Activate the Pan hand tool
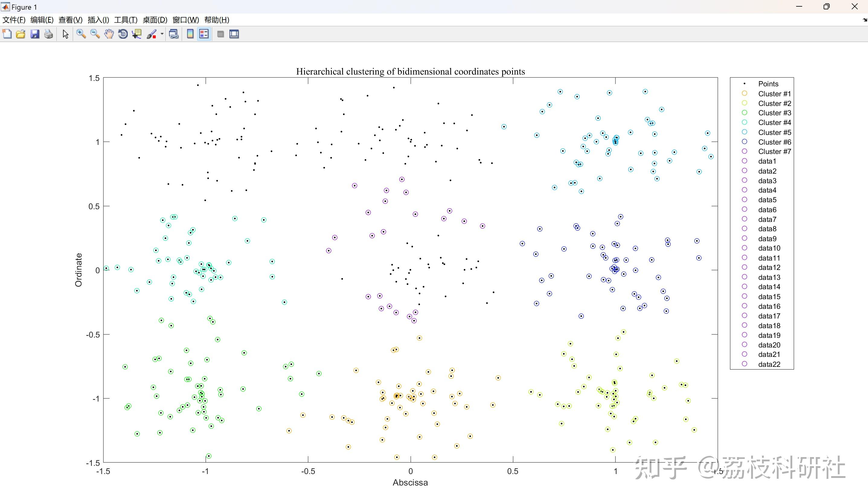 pyautogui.click(x=109, y=34)
